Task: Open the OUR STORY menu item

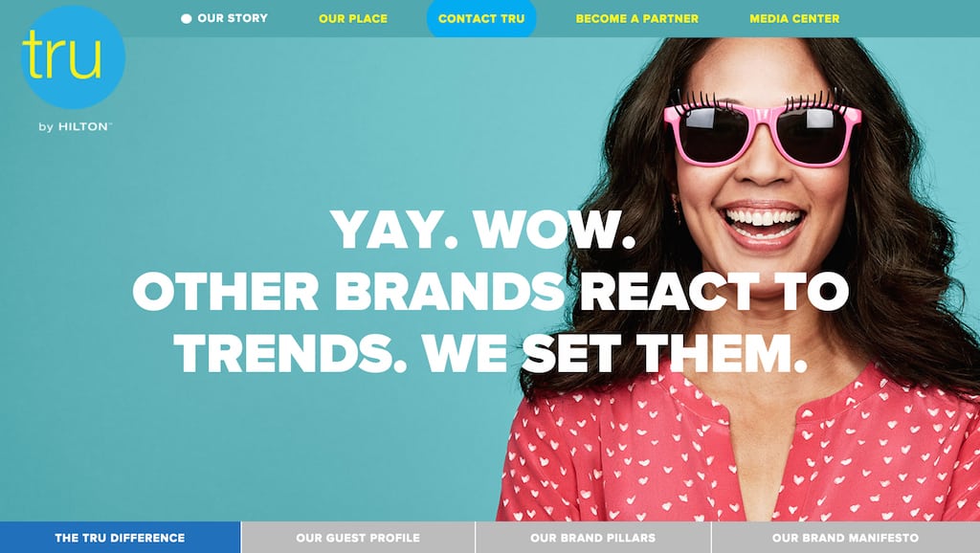Action: [233, 18]
